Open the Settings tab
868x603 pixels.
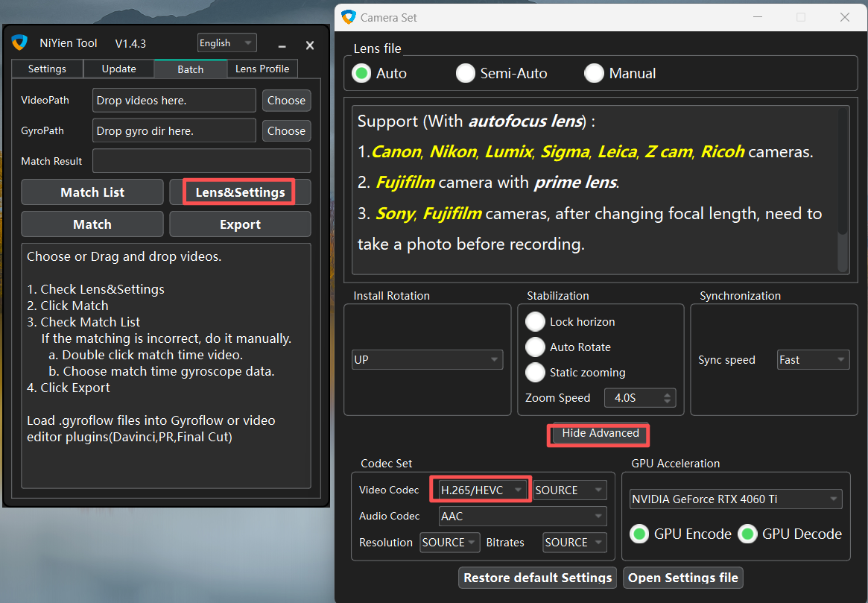(x=47, y=69)
